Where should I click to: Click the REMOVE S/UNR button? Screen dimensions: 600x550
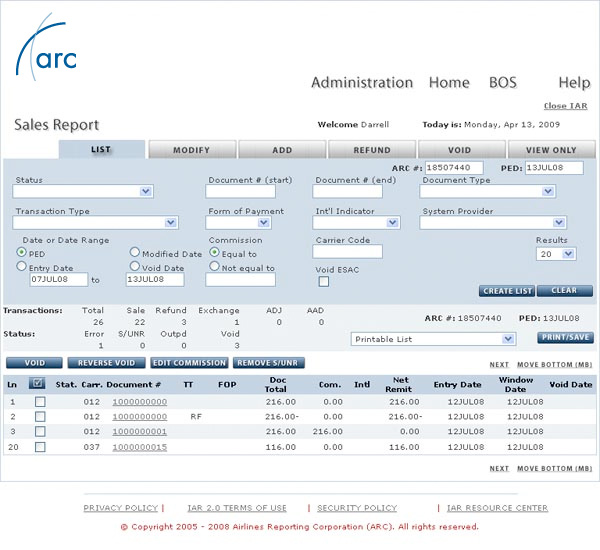coord(269,363)
